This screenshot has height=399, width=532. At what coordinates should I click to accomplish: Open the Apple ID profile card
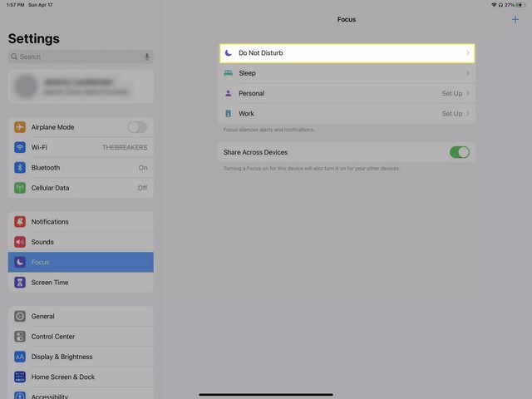click(x=81, y=86)
